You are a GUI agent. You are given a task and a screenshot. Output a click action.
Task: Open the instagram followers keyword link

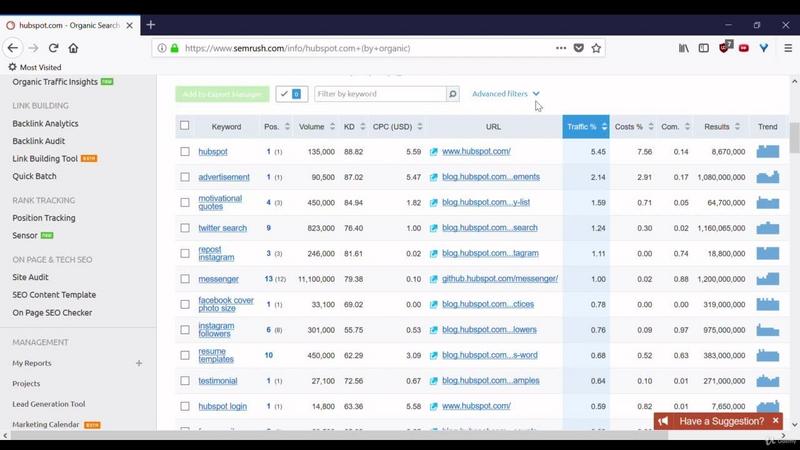(216, 330)
